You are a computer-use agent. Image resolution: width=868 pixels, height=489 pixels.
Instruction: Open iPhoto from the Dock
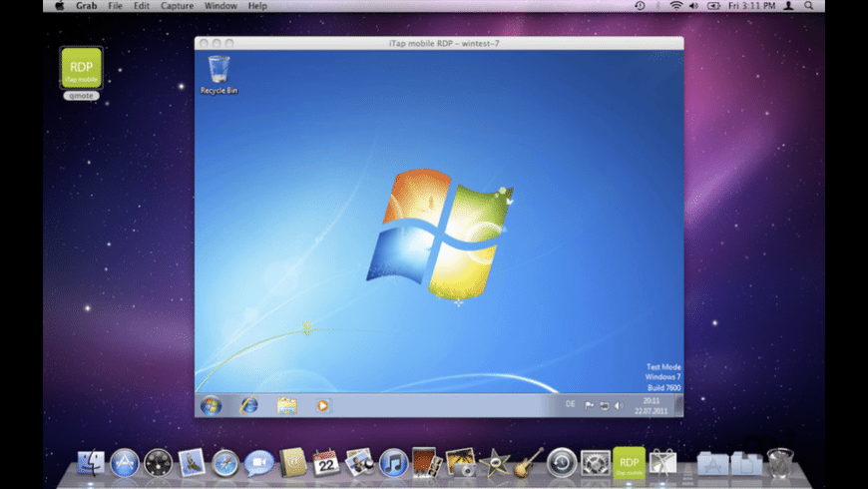pos(461,462)
